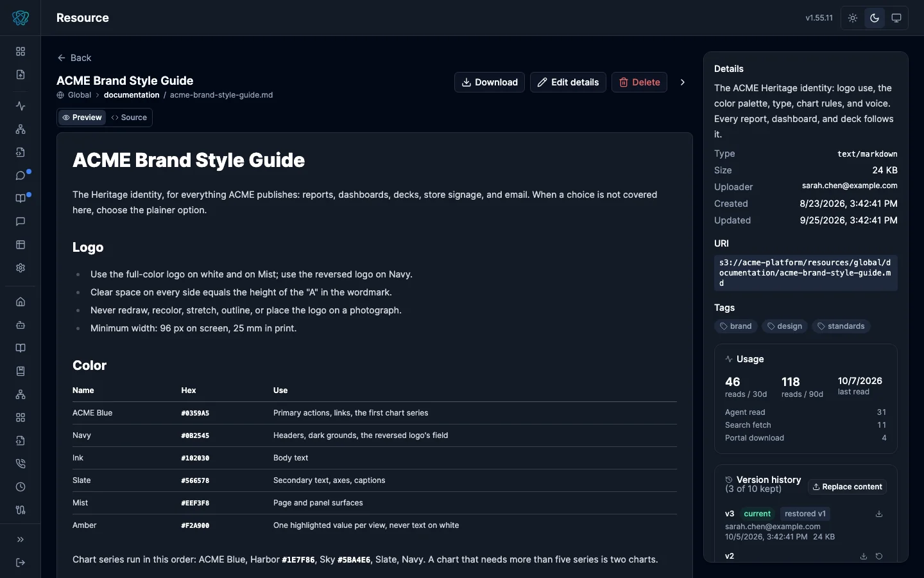
Task: Open the bookmarked book icon in the sidebar
Action: click(x=21, y=371)
